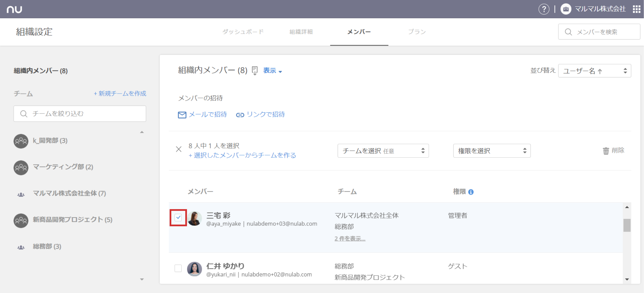Click ゲスト role of 仁井 ゆかり
Image resolution: width=644 pixels, height=293 pixels.
[457, 266]
